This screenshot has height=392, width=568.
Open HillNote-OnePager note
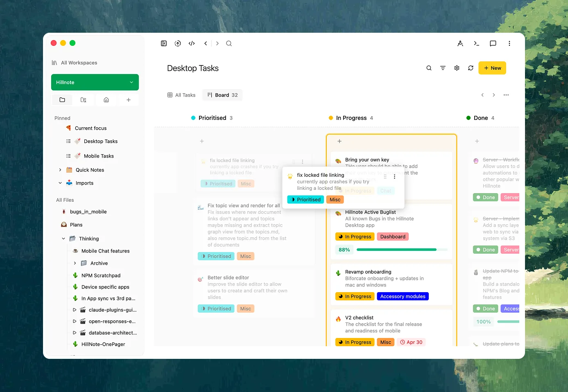point(103,344)
